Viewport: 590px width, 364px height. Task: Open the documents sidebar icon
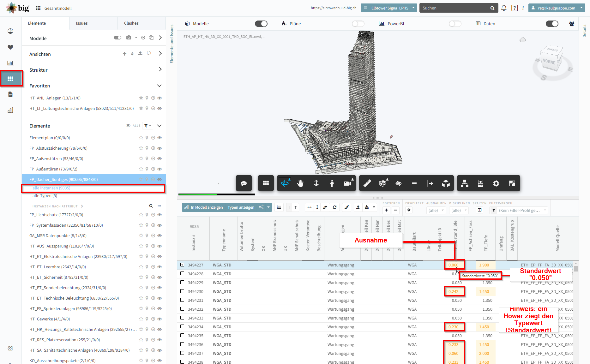pos(10,94)
